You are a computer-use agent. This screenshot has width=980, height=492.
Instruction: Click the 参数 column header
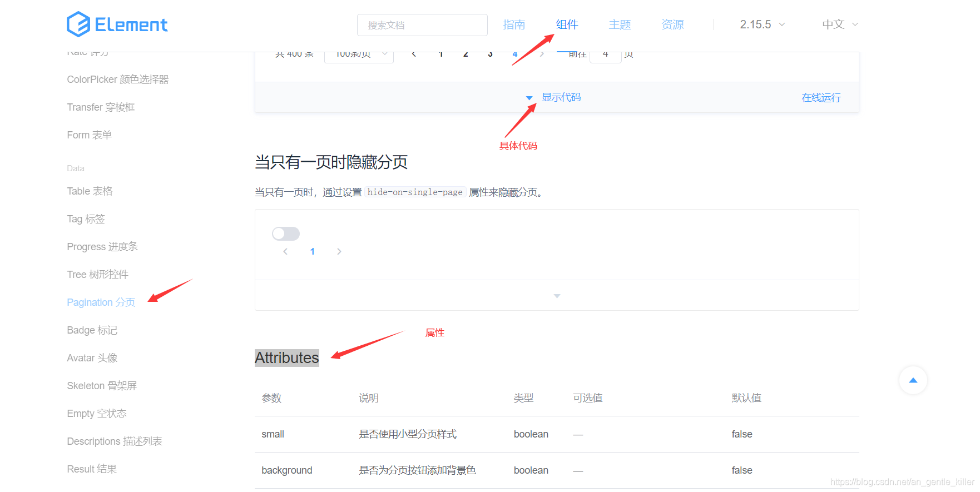pos(271,398)
